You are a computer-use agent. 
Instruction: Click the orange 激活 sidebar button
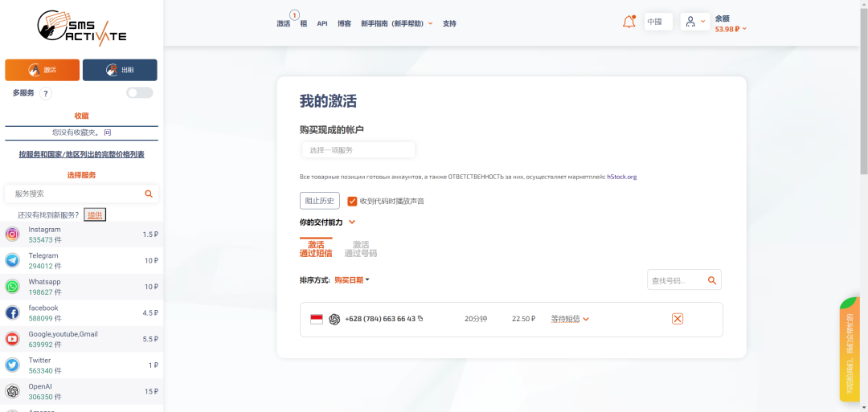pos(42,70)
